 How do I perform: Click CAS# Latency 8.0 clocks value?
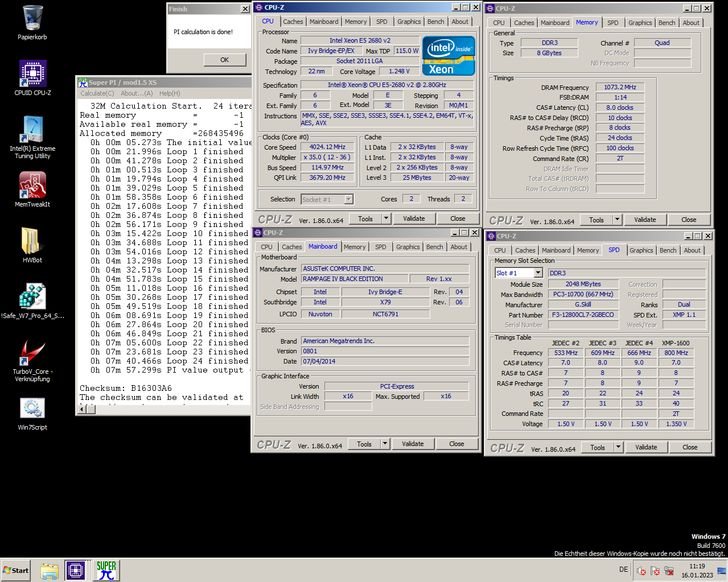620,108
